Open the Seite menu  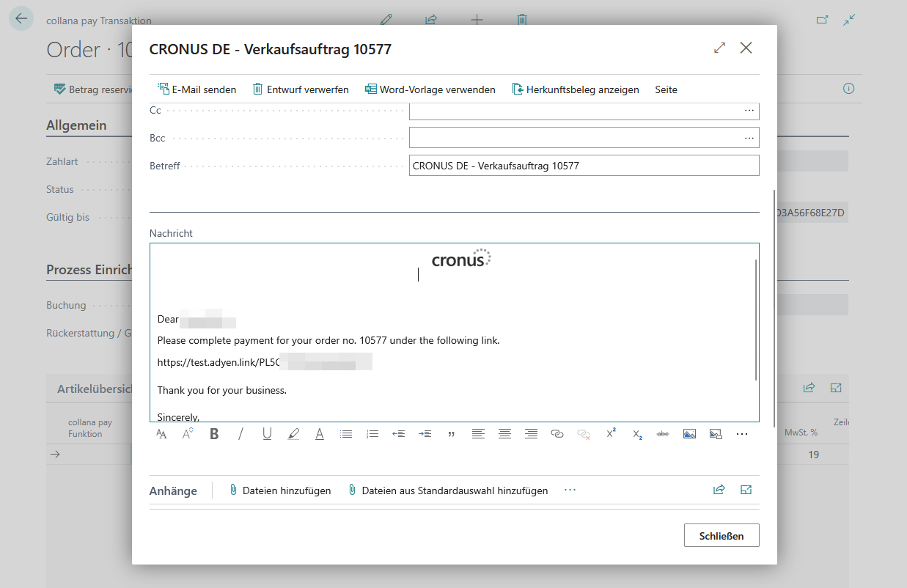coord(666,89)
